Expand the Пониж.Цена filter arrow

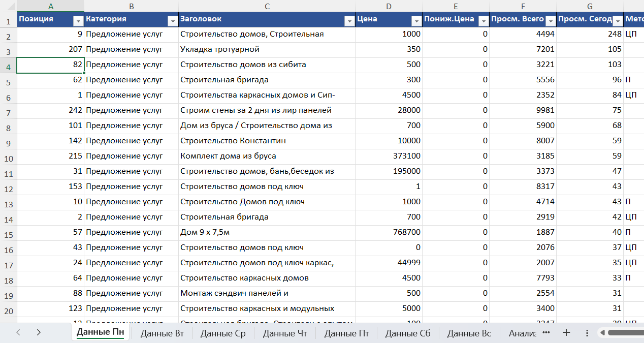pyautogui.click(x=483, y=20)
